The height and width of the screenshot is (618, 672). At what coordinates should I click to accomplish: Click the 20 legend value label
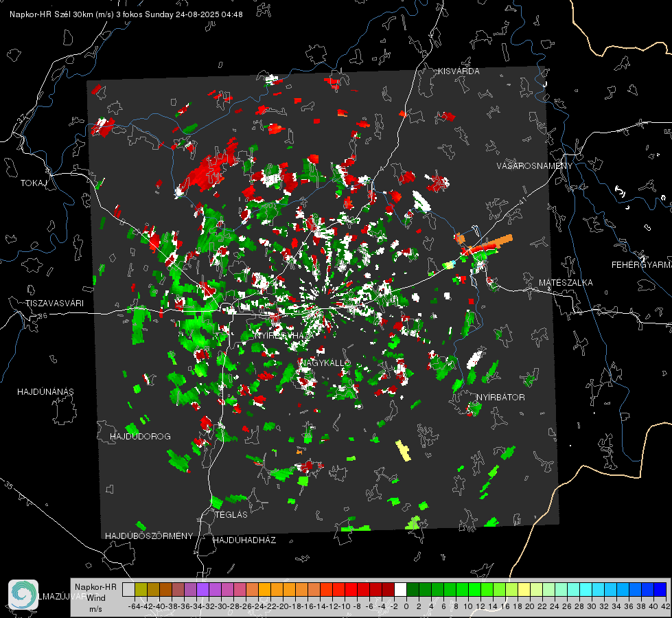coord(530,606)
